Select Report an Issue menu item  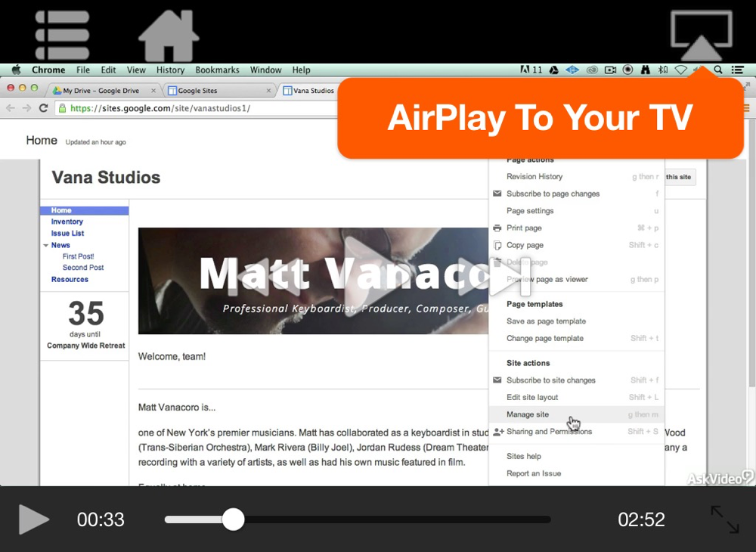click(x=577, y=473)
